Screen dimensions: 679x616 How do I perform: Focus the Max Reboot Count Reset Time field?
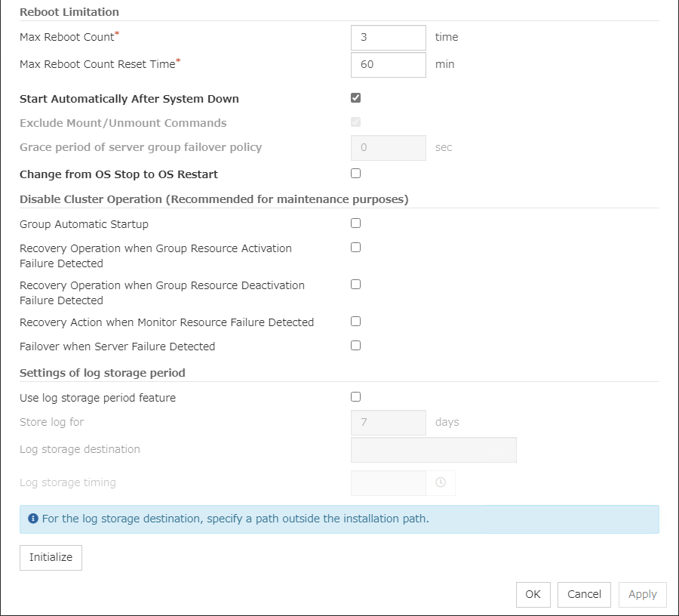(389, 64)
